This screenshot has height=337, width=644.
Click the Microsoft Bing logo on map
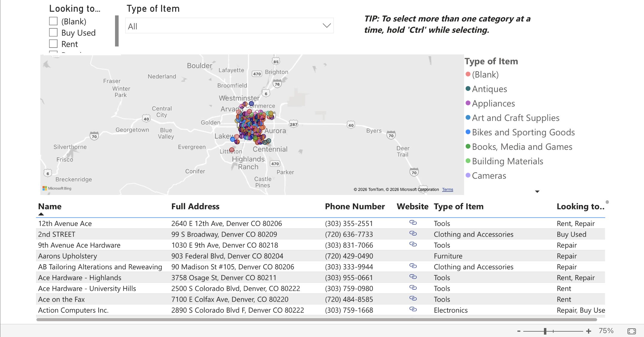tap(57, 188)
